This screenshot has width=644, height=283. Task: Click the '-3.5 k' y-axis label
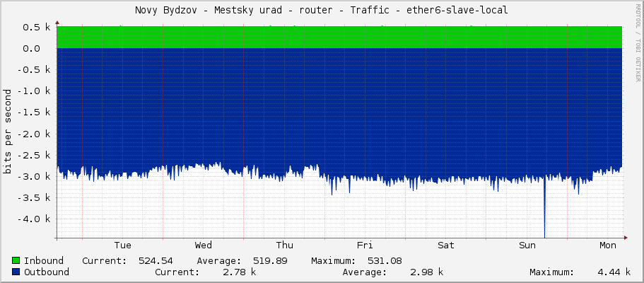pyautogui.click(x=34, y=198)
